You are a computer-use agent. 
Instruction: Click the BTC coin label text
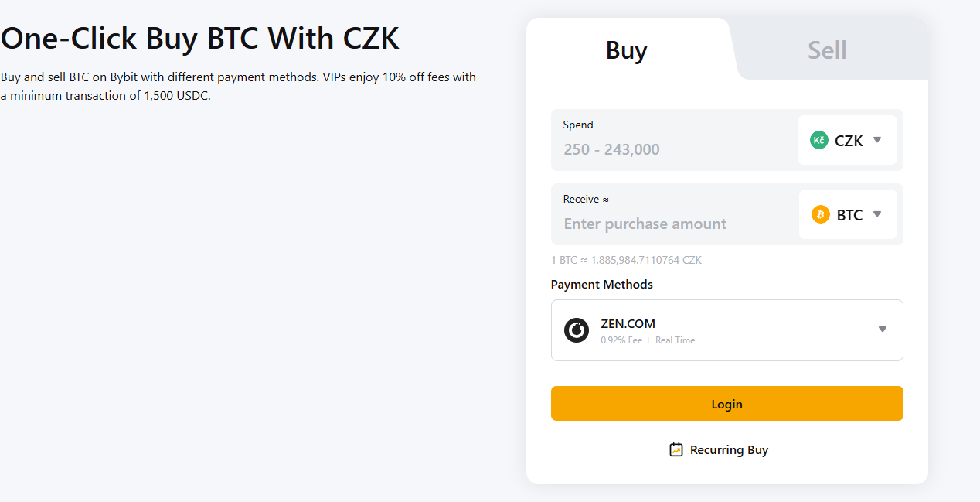(x=849, y=215)
